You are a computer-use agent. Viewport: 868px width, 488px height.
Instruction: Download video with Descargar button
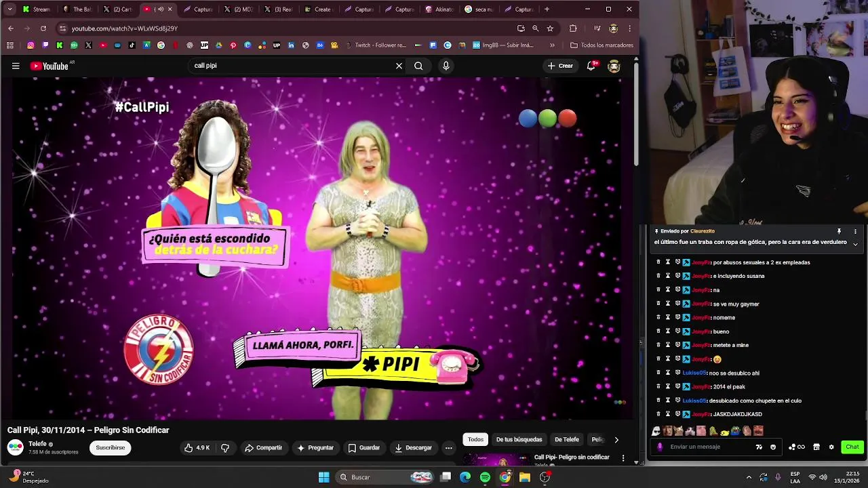(x=413, y=448)
